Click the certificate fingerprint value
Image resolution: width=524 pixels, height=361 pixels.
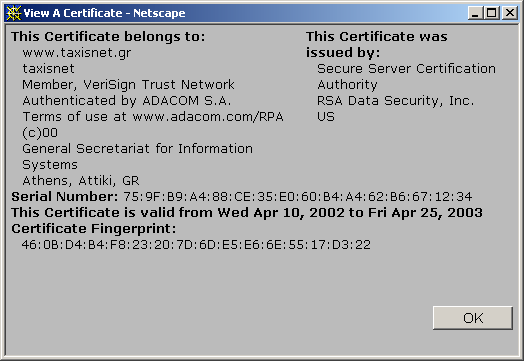click(x=196, y=245)
